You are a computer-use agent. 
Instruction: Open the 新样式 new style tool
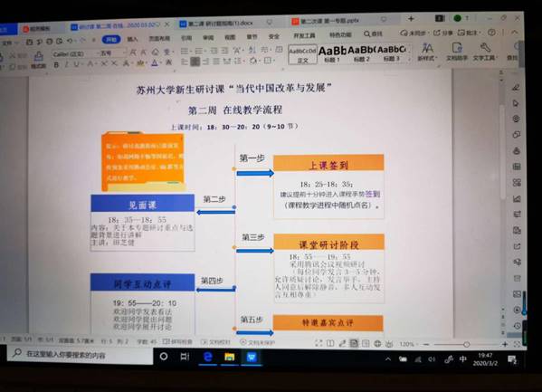click(x=427, y=52)
